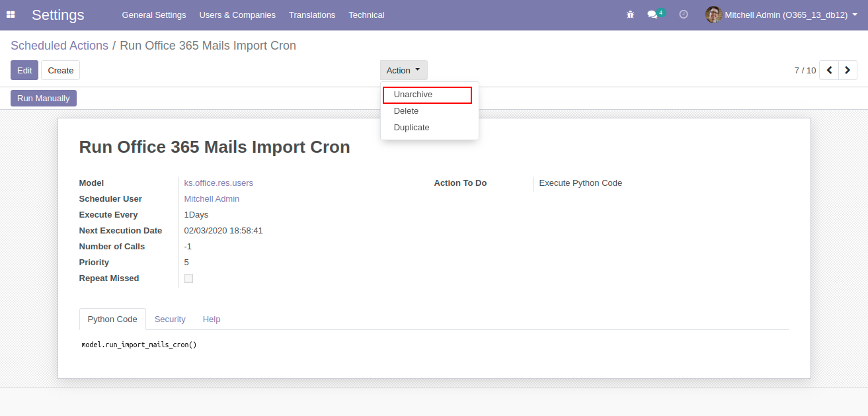Switch to the Security tab
The width and height of the screenshot is (868, 416).
click(x=170, y=319)
